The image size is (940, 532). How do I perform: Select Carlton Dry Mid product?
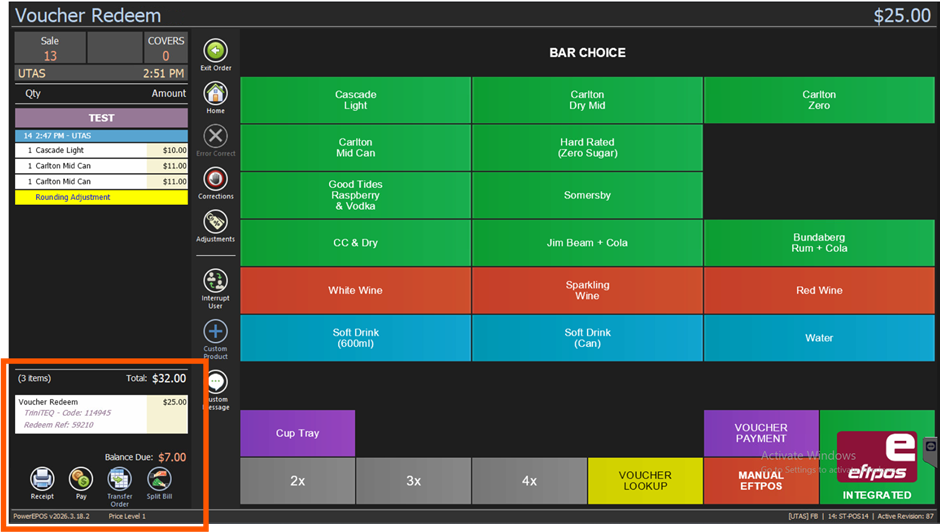click(x=587, y=100)
